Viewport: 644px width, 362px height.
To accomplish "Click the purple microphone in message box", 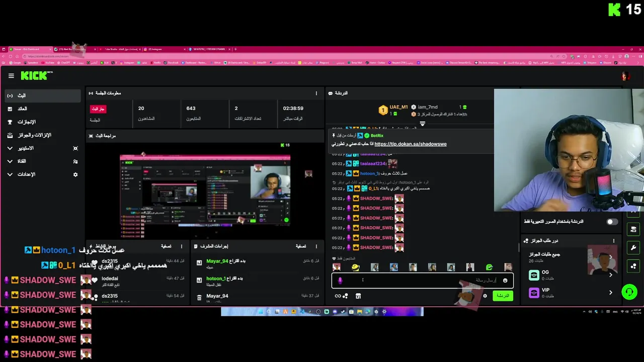I will pyautogui.click(x=340, y=281).
